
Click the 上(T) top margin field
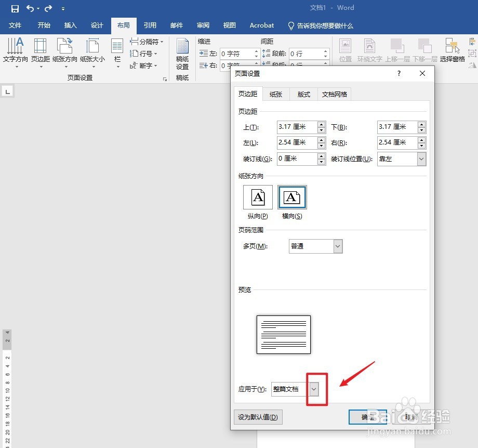pos(297,127)
